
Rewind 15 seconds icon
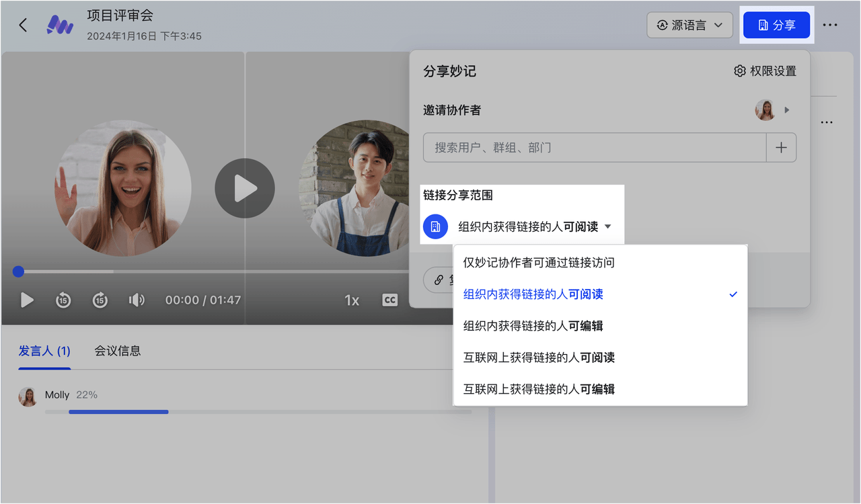point(63,300)
